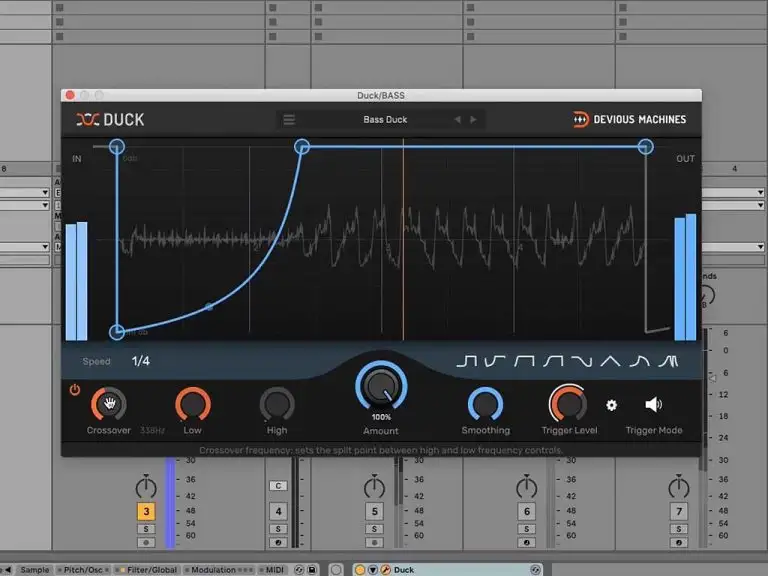This screenshot has height=576, width=768.
Task: Select the third curve shape preset
Action: [x=524, y=361]
